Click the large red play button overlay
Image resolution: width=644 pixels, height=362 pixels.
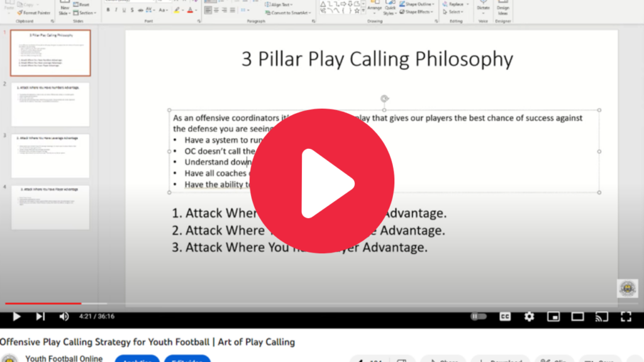click(322, 181)
